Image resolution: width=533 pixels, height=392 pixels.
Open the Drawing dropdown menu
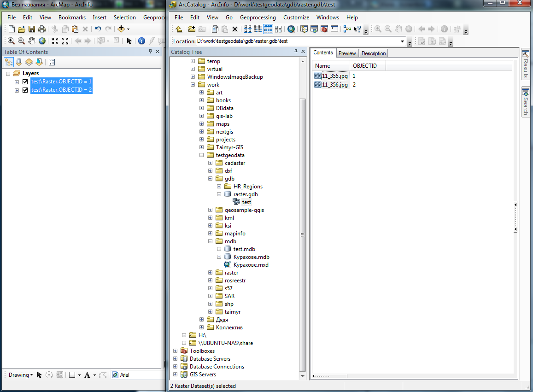pyautogui.click(x=20, y=375)
